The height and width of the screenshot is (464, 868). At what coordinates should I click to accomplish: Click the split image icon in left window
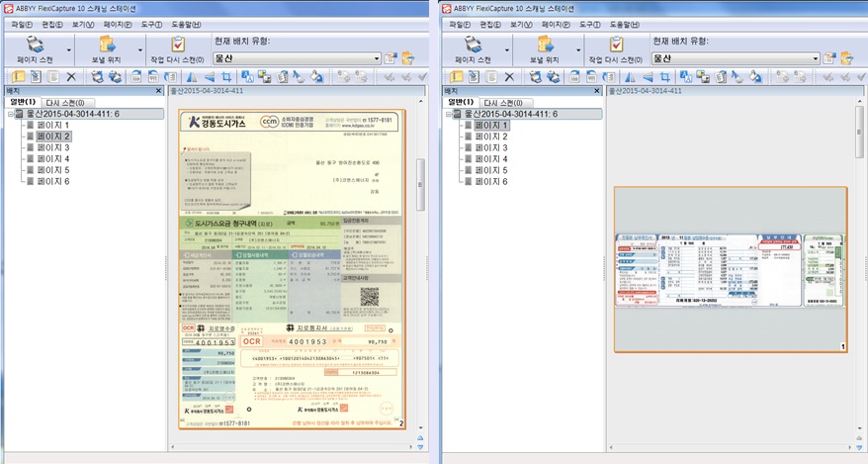click(x=264, y=77)
